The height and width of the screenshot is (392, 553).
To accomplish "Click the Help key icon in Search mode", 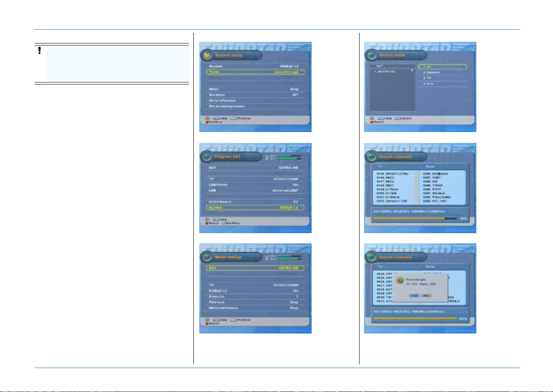I will (381, 118).
